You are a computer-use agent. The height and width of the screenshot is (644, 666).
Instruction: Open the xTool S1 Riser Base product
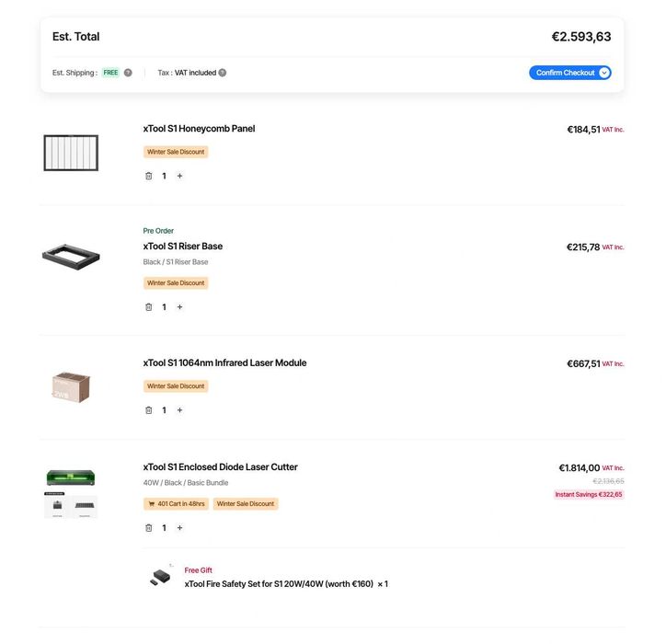click(183, 247)
